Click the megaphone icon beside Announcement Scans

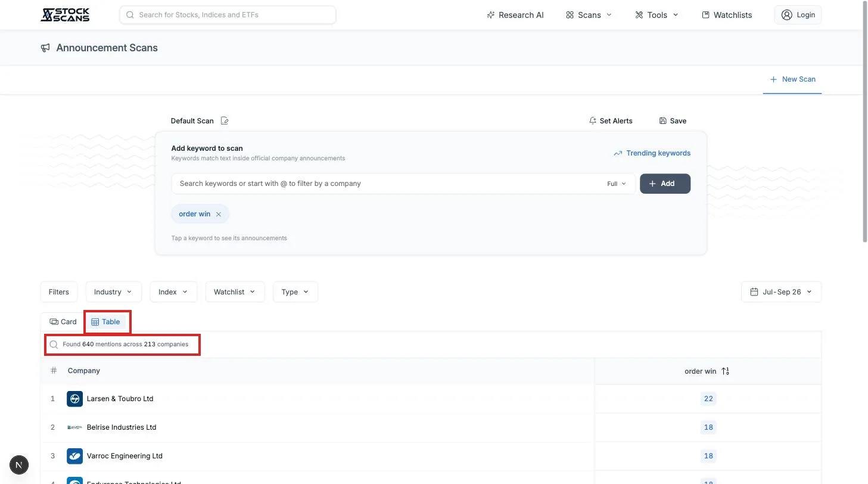45,48
